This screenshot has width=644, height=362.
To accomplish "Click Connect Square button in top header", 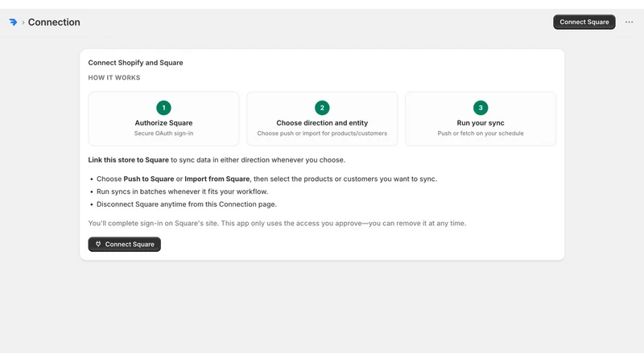I will point(584,23).
